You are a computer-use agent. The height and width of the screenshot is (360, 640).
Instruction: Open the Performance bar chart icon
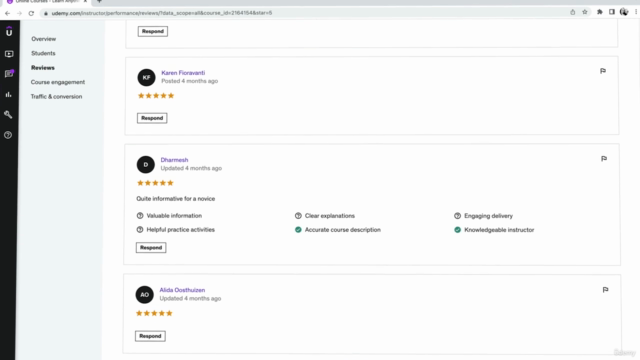pyautogui.click(x=9, y=94)
